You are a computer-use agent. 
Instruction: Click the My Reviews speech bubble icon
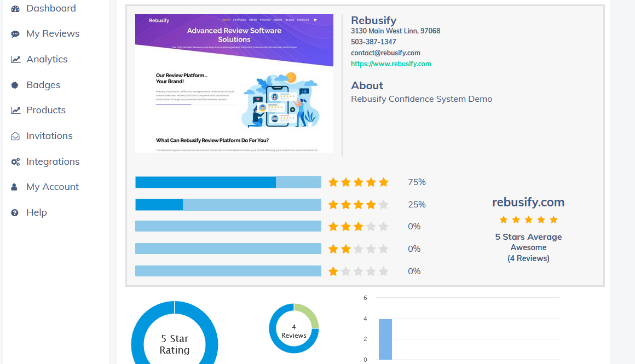(15, 34)
